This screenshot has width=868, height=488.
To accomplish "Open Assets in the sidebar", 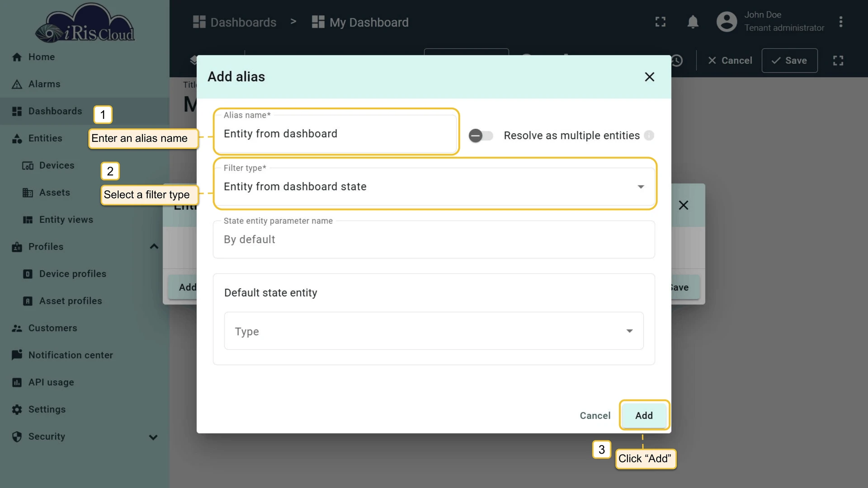I will [x=85, y=192].
